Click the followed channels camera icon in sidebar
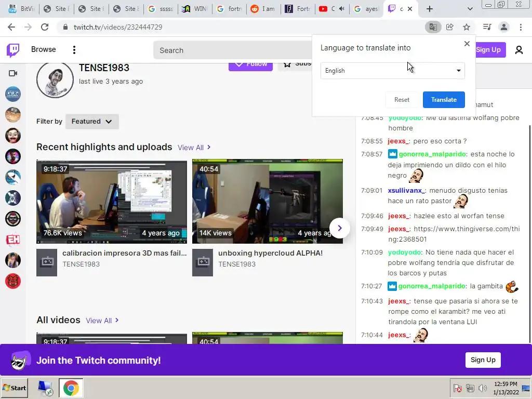This screenshot has height=399, width=532. pyautogui.click(x=13, y=73)
